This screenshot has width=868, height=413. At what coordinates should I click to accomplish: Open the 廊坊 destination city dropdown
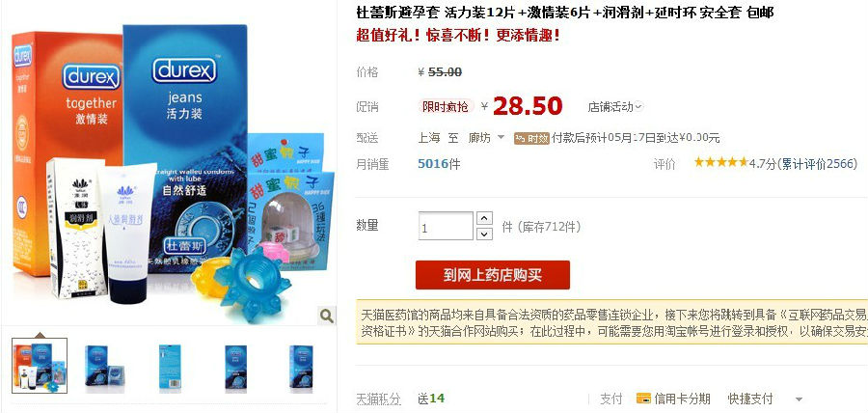pos(487,137)
